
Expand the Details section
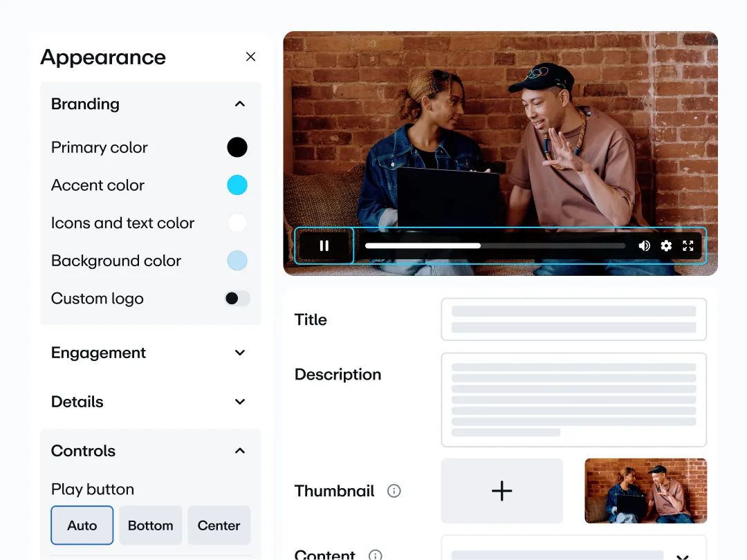(x=240, y=402)
